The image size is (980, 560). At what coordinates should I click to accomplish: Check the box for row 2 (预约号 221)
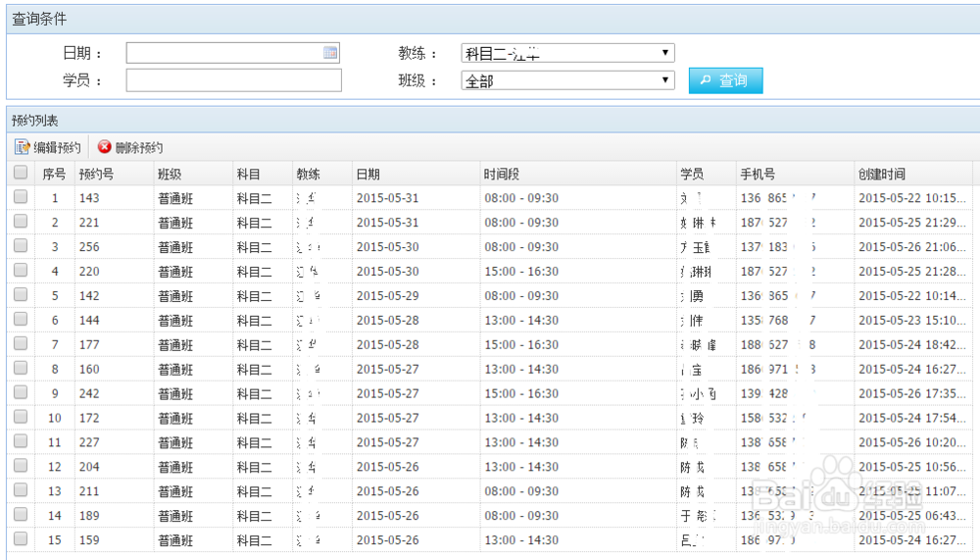tap(21, 221)
